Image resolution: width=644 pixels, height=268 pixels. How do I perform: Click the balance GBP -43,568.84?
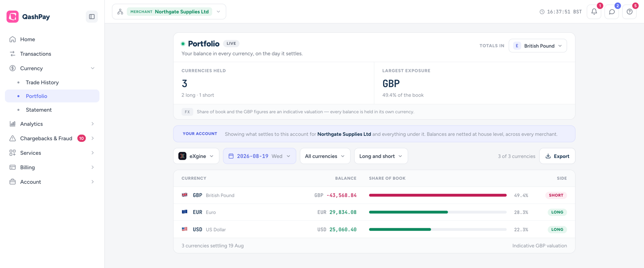pos(335,195)
